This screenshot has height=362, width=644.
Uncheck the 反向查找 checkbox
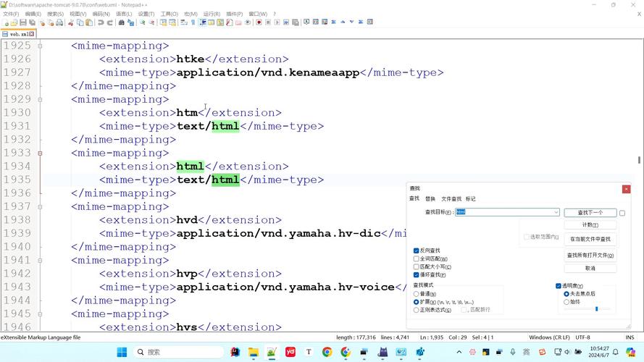416,251
